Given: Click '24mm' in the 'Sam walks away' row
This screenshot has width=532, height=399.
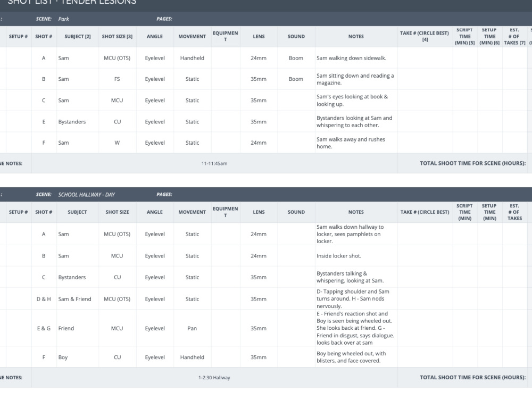Looking at the screenshot, I should [x=259, y=143].
